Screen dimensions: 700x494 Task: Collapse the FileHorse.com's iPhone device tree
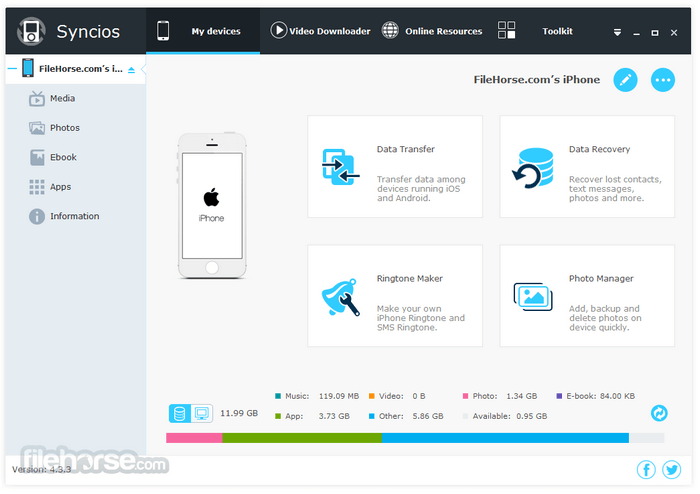click(12, 69)
